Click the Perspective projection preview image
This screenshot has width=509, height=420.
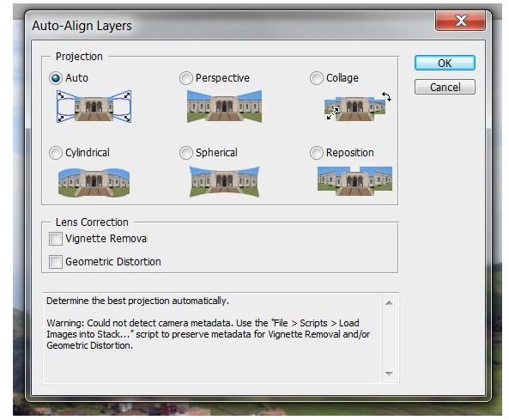[224, 107]
